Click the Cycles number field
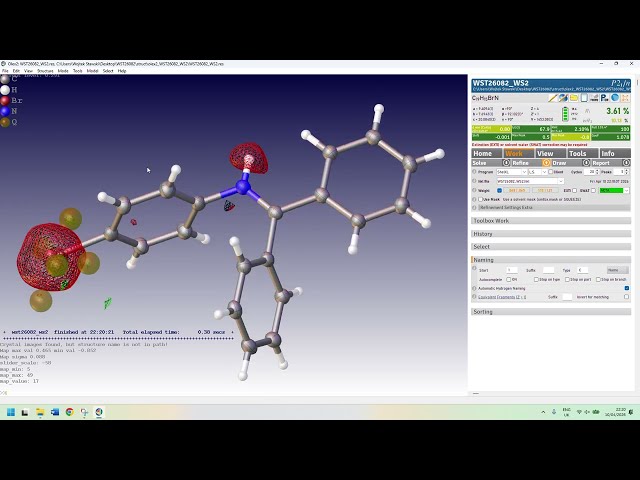 (591, 172)
